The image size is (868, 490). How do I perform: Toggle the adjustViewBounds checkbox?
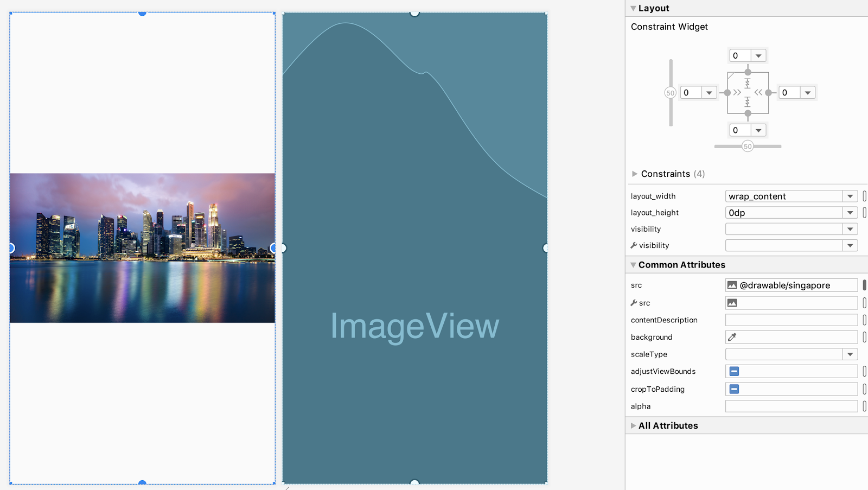(734, 372)
